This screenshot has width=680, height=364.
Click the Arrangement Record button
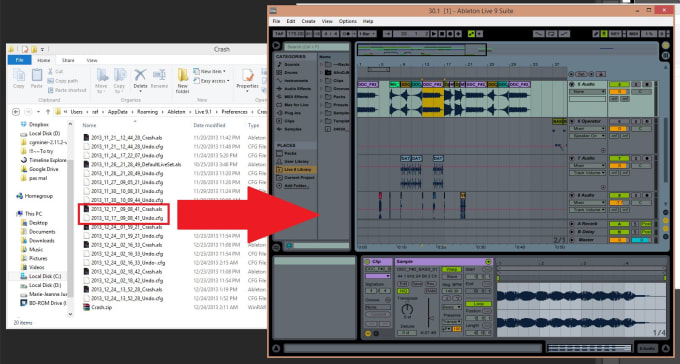(450, 34)
